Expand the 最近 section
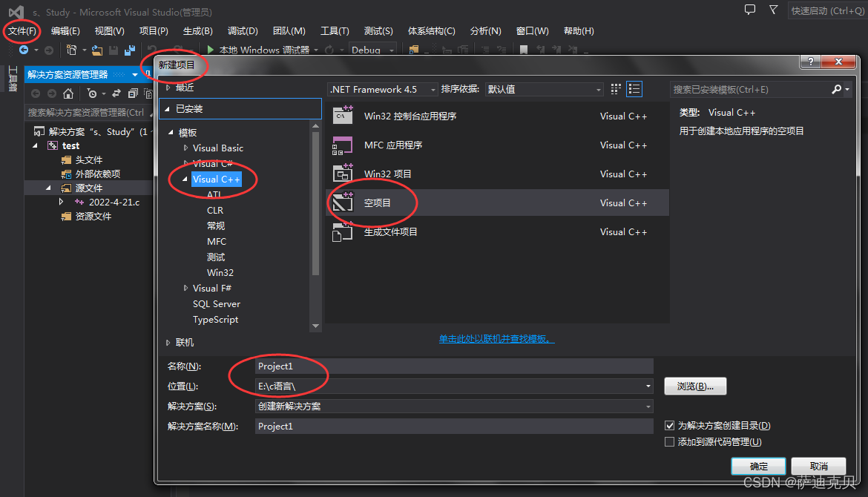The image size is (868, 497). 168,88
